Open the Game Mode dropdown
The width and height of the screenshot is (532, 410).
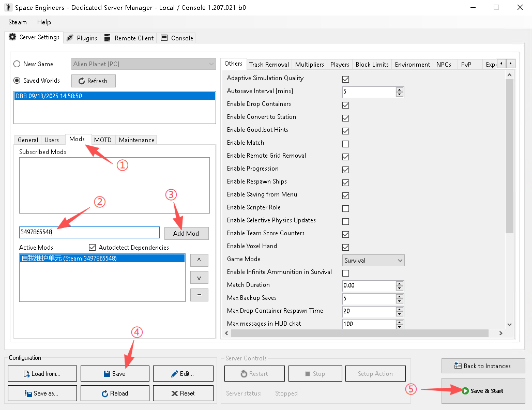point(373,261)
